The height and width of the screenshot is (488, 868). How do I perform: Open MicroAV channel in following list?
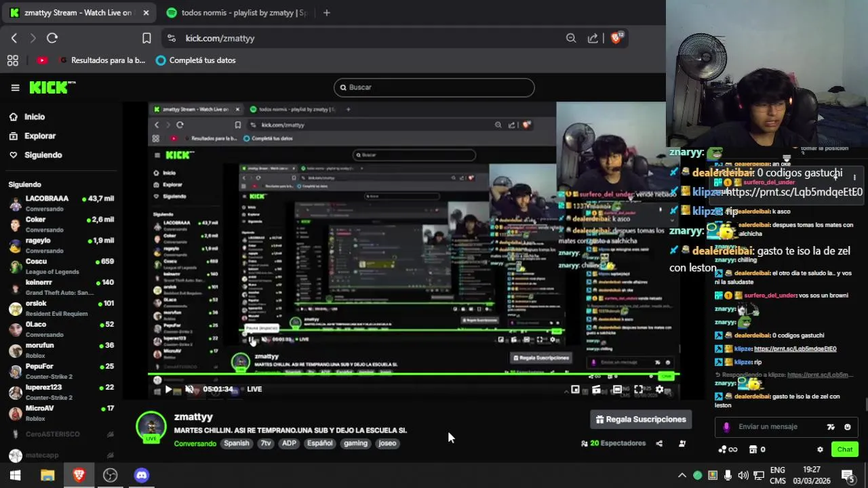[x=61, y=413]
